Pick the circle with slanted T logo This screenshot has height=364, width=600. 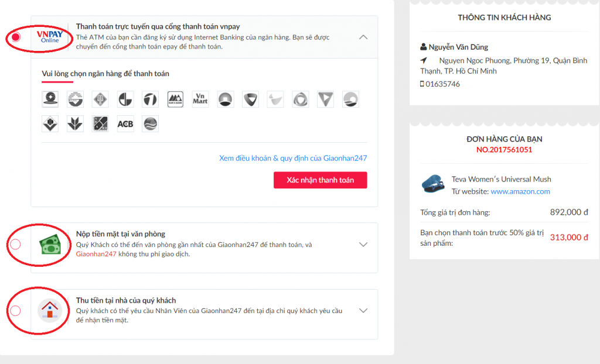pos(151,99)
